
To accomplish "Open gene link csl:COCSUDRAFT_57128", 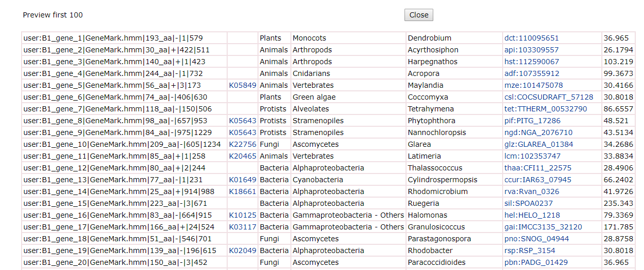I will tap(549, 97).
